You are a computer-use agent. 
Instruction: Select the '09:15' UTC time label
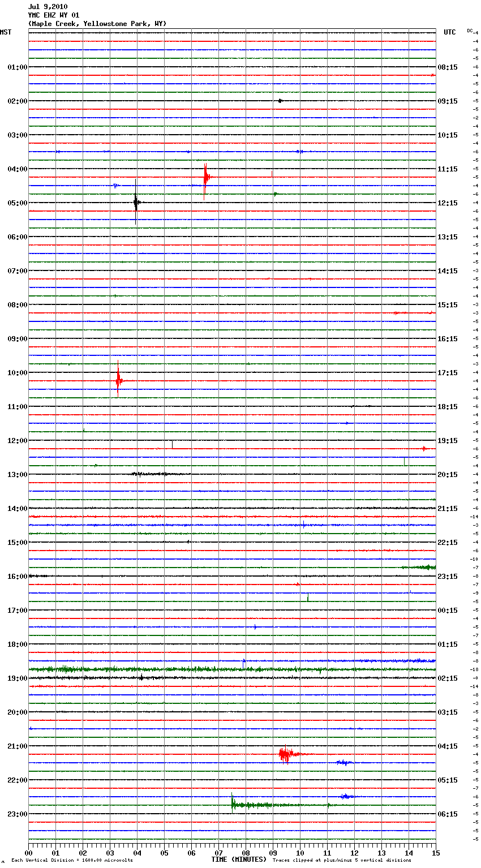[x=448, y=101]
